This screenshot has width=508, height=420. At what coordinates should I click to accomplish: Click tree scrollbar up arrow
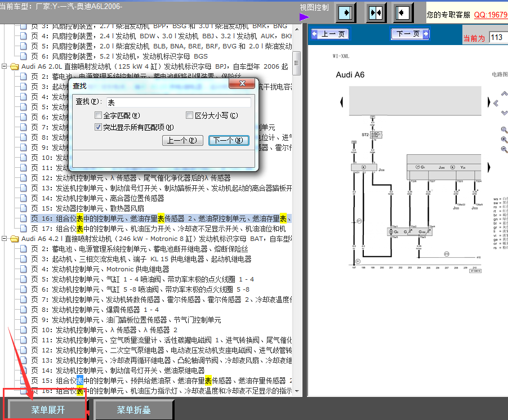click(296, 29)
